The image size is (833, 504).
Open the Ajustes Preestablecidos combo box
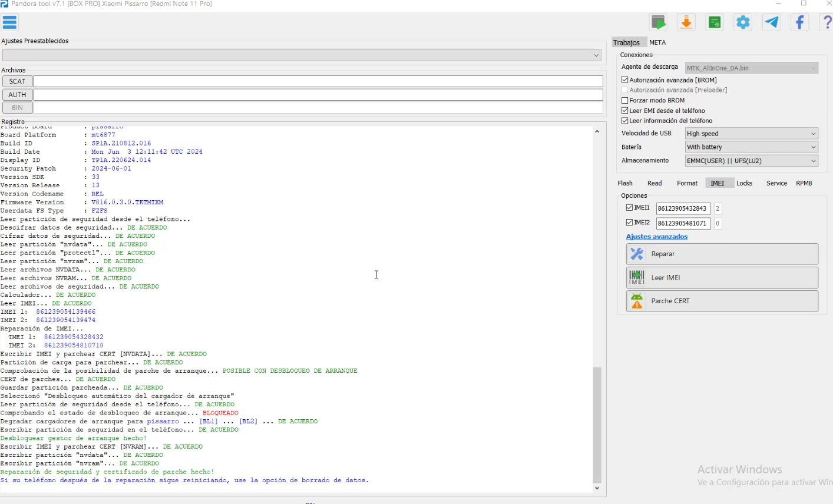[302, 55]
